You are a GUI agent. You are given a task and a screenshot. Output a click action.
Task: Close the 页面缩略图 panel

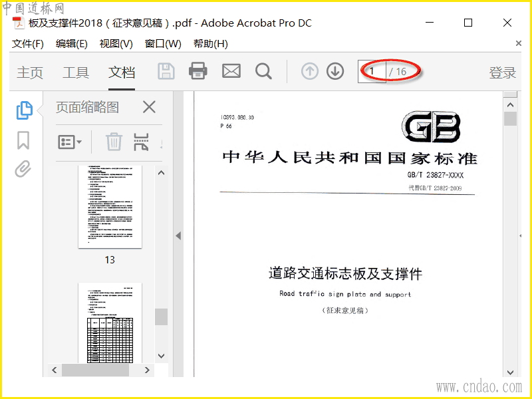pos(149,107)
